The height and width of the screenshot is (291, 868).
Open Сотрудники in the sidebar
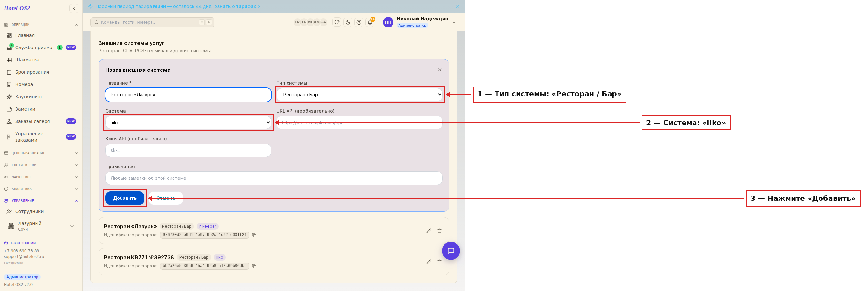[41, 211]
